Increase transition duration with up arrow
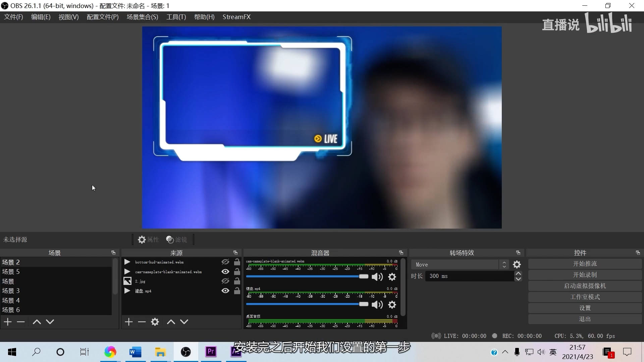 coord(518,274)
